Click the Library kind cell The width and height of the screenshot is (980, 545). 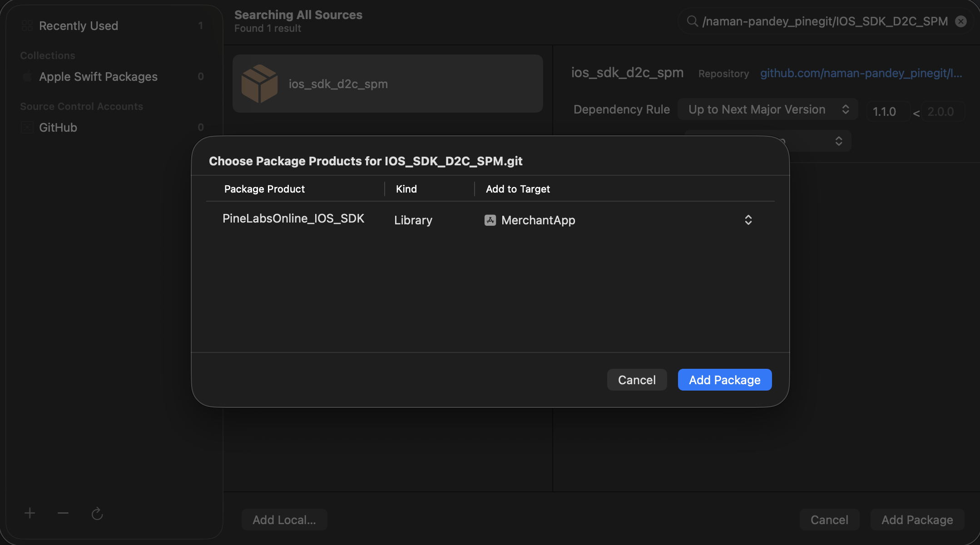pos(413,220)
